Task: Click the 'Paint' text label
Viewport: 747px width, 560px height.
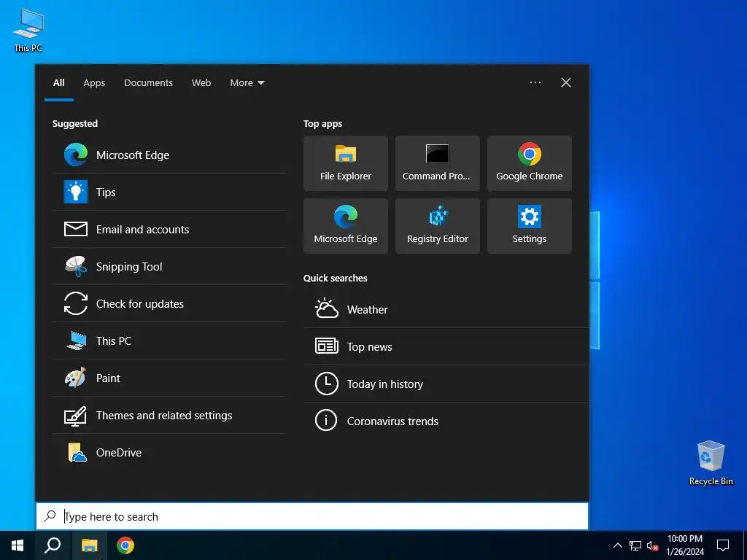Action: (x=108, y=378)
